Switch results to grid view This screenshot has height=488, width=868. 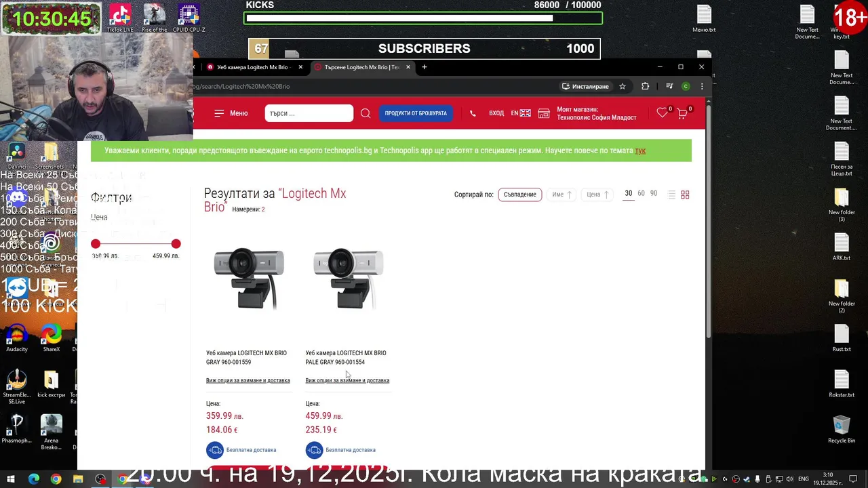pos(685,195)
